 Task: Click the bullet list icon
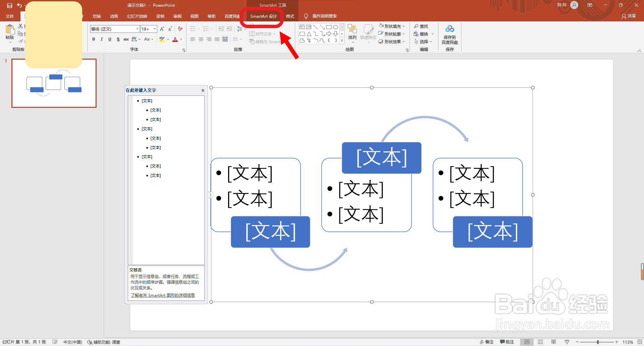point(193,29)
